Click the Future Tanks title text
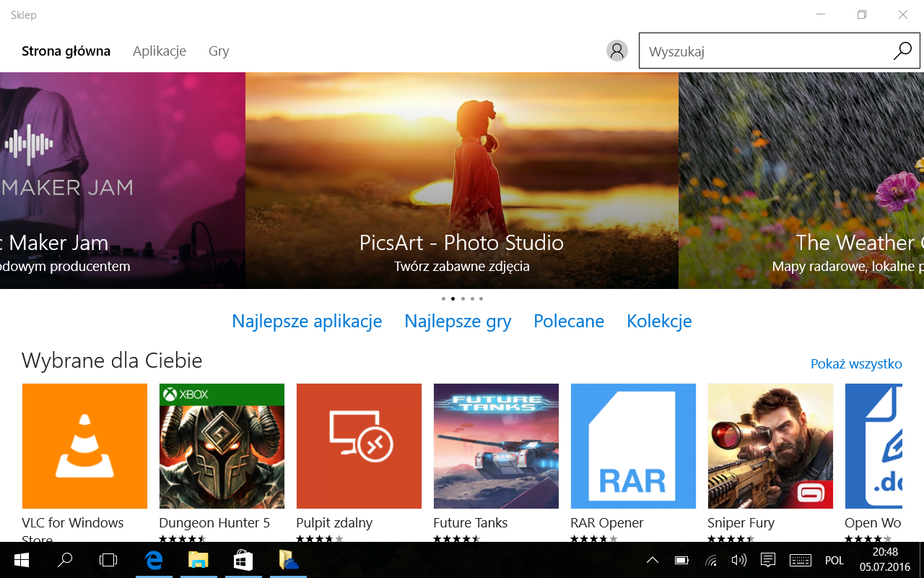924x578 pixels. click(471, 523)
